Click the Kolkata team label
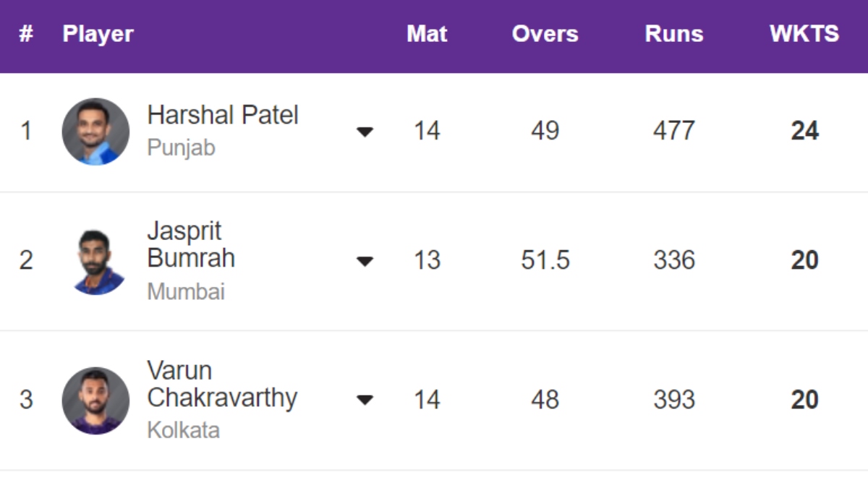Screen dimensions: 868x488 point(183,431)
